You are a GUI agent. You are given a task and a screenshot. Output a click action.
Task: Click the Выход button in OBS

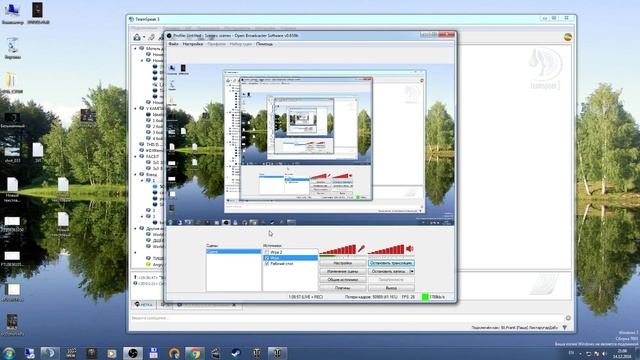coord(391,288)
